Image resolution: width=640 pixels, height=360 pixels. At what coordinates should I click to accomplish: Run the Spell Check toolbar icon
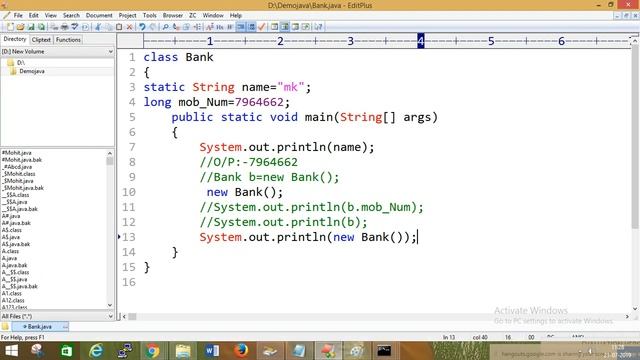[x=75, y=27]
